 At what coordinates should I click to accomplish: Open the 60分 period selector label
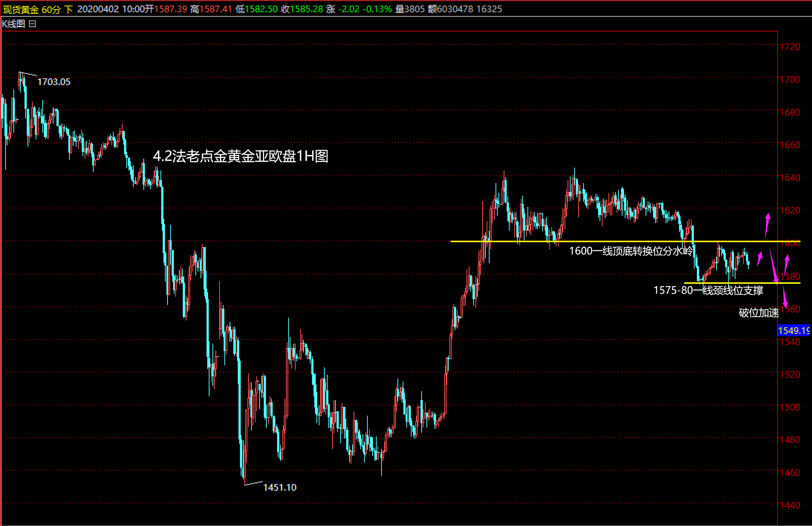[x=51, y=9]
